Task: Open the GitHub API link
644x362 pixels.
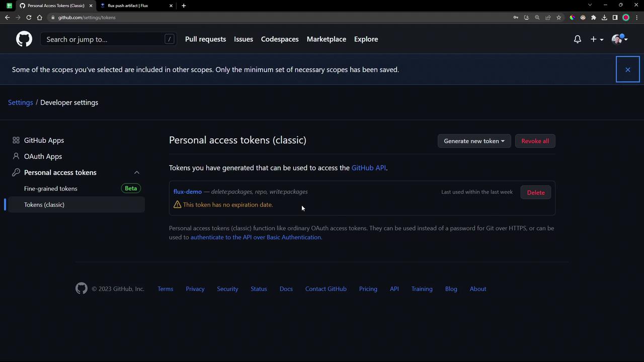Action: pyautogui.click(x=369, y=168)
